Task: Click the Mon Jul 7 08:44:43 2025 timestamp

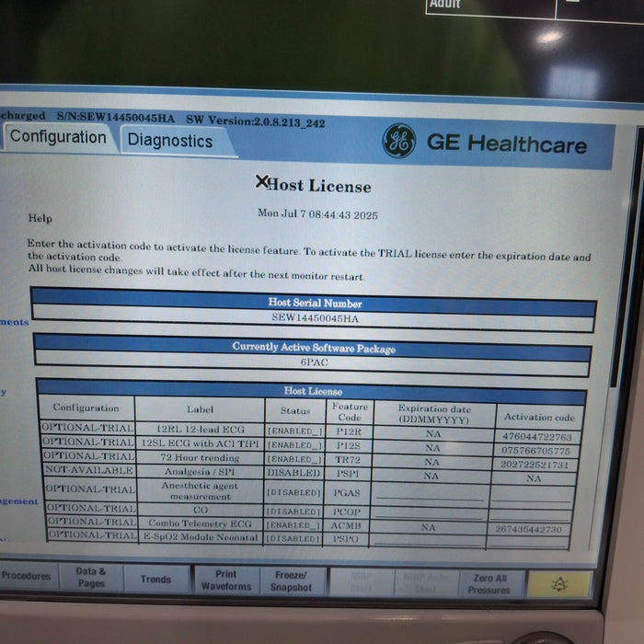Action: click(x=317, y=214)
